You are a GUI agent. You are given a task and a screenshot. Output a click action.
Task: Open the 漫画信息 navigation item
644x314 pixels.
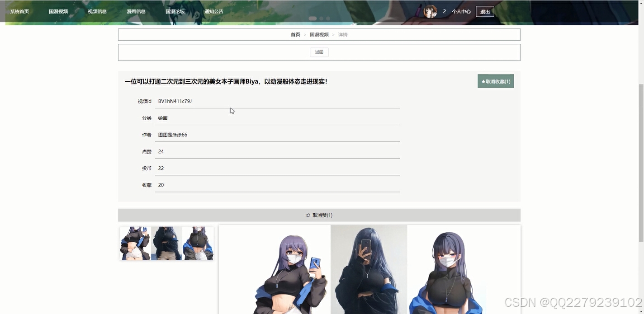pos(136,11)
